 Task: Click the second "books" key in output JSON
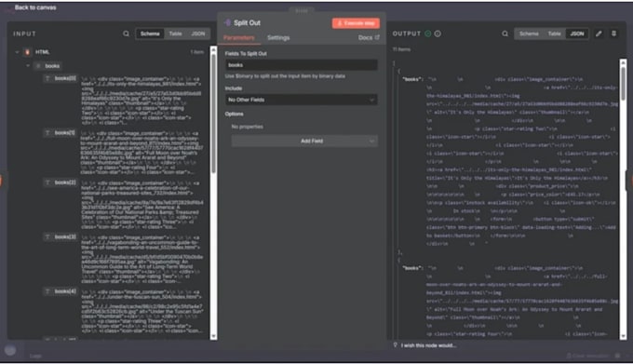(411, 268)
